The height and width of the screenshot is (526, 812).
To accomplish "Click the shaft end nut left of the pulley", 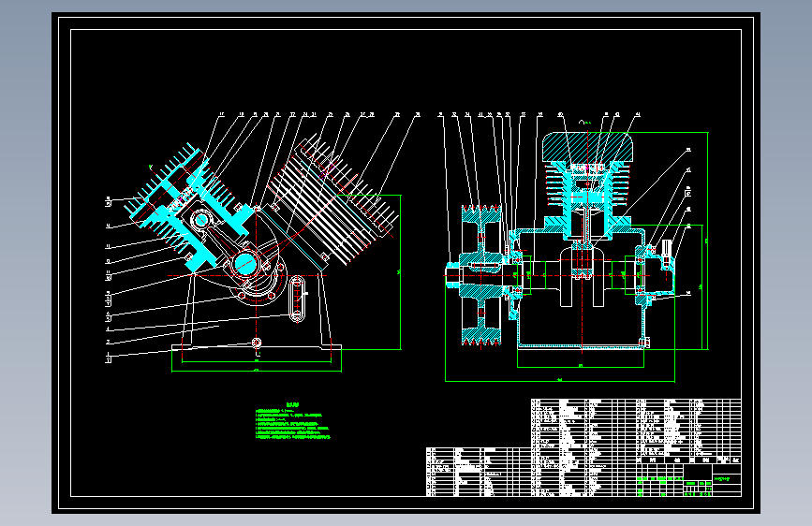I will tap(452, 274).
